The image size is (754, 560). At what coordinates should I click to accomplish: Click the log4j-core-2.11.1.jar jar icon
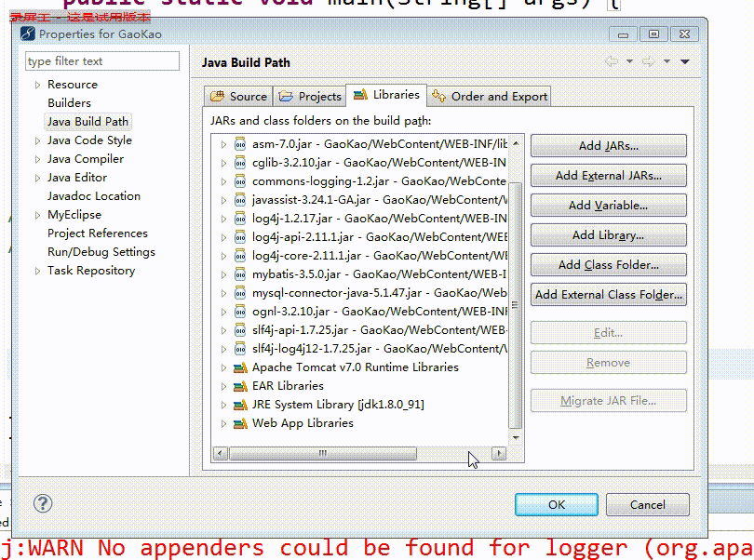(x=240, y=256)
